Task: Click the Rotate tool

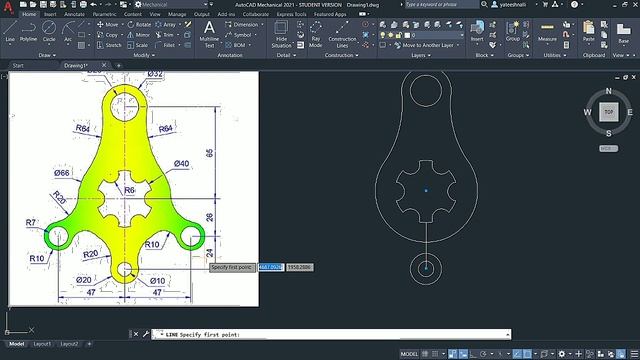Action: tap(139, 24)
